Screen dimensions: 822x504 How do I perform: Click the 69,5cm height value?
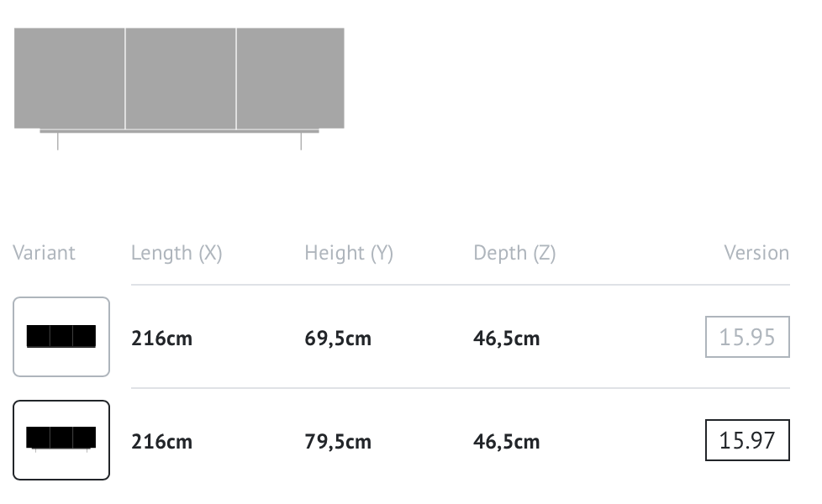click(338, 339)
